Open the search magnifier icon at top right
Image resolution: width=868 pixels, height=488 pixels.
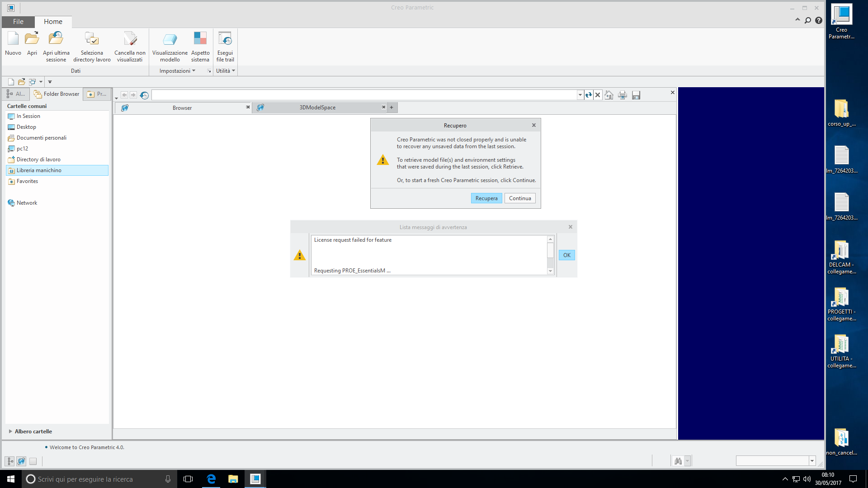tap(808, 20)
